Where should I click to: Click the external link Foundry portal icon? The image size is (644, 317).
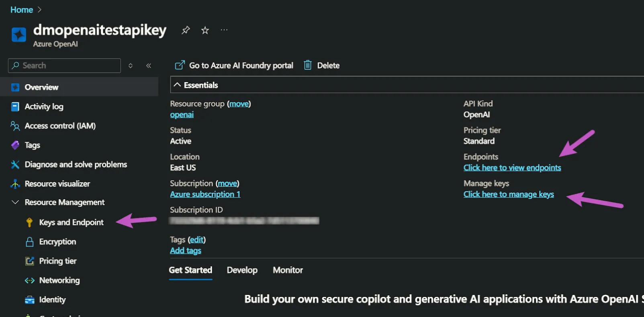pos(180,65)
